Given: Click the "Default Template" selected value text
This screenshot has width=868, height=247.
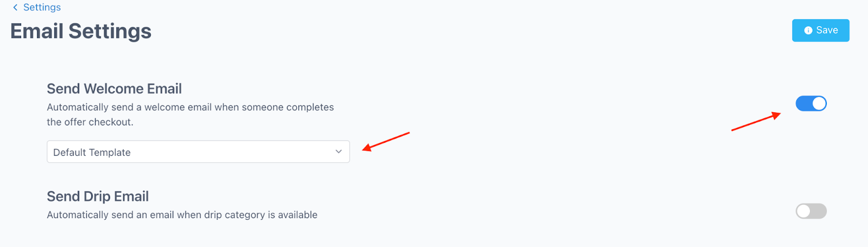Looking at the screenshot, I should (92, 153).
